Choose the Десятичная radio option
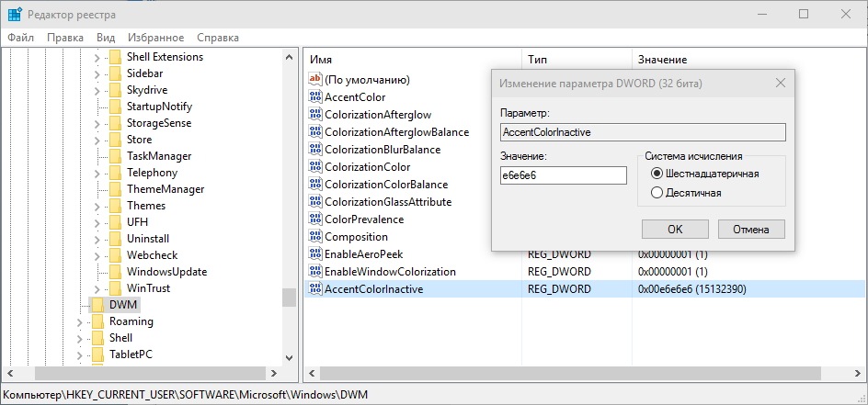Screen dimensions: 868x405 click(657, 193)
